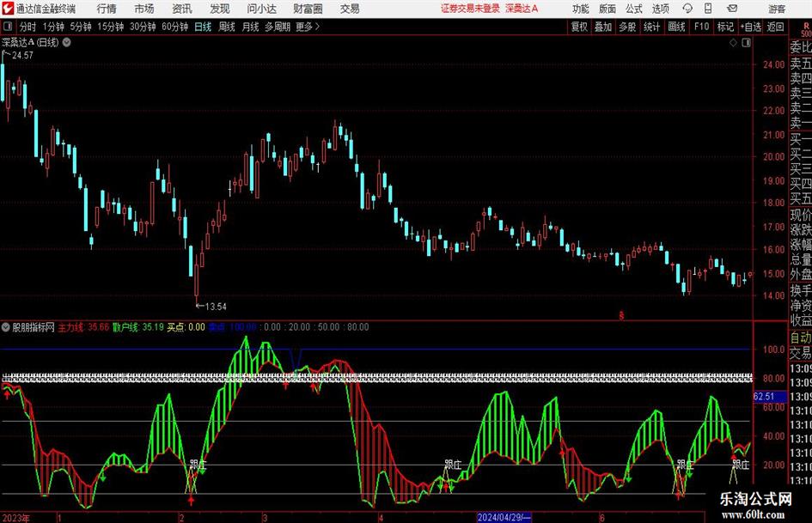The height and width of the screenshot is (523, 812).
Task: Click the panel layout icon left of 分时
Action: 8,27
